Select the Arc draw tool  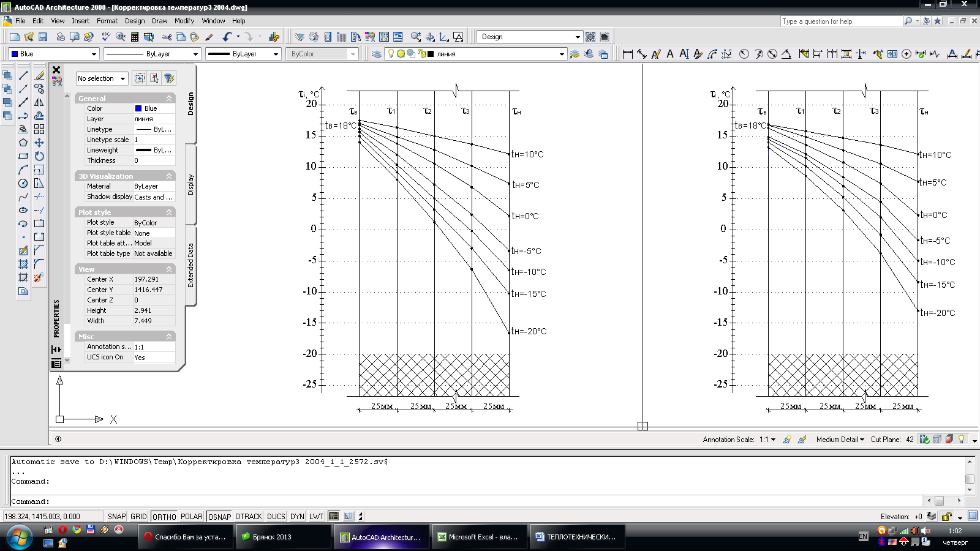tap(23, 170)
